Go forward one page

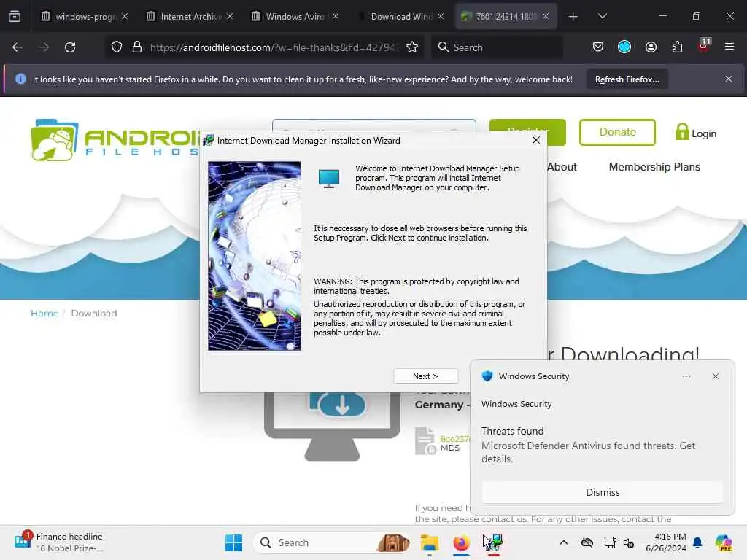tap(44, 47)
